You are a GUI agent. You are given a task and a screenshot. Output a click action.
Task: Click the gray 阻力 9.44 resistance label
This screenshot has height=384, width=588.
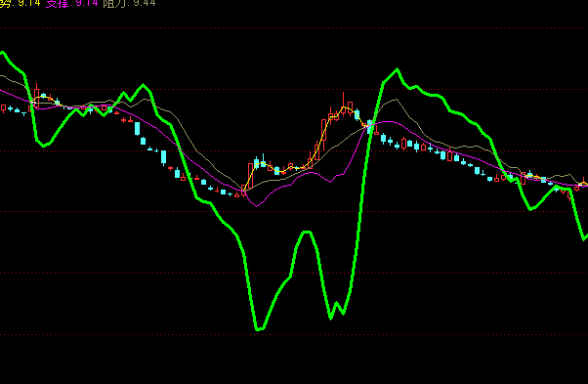click(x=129, y=3)
